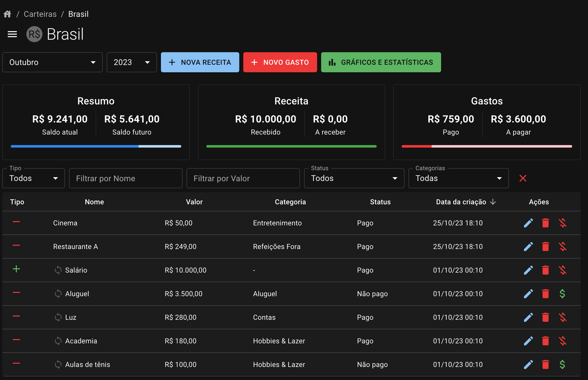588x380 pixels.
Task: Mark Academia as unpaid
Action: point(562,341)
